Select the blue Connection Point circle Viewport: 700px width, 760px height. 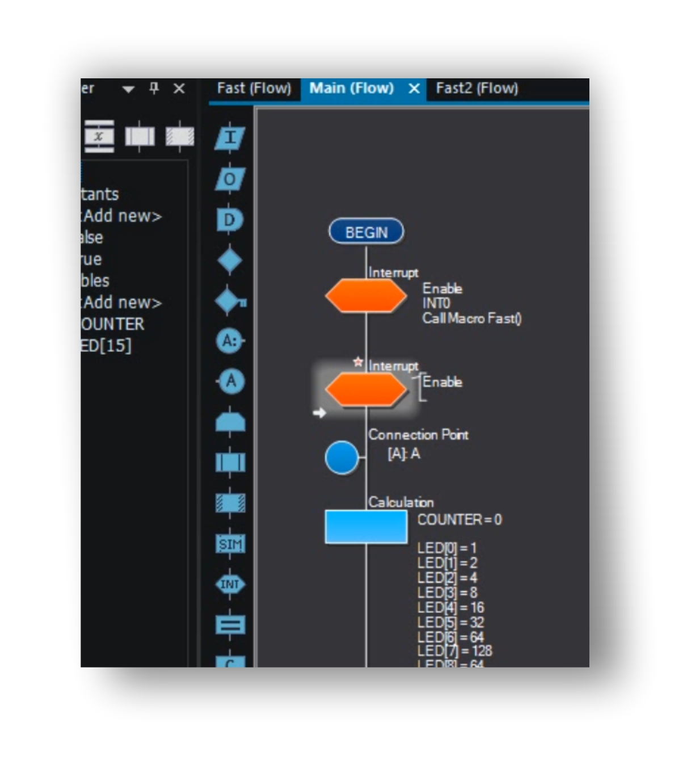point(342,457)
